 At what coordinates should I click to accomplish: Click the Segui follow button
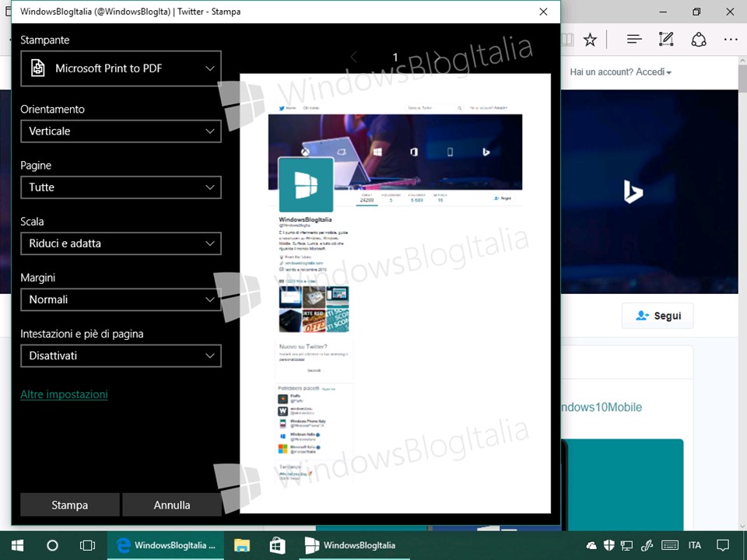click(x=658, y=316)
